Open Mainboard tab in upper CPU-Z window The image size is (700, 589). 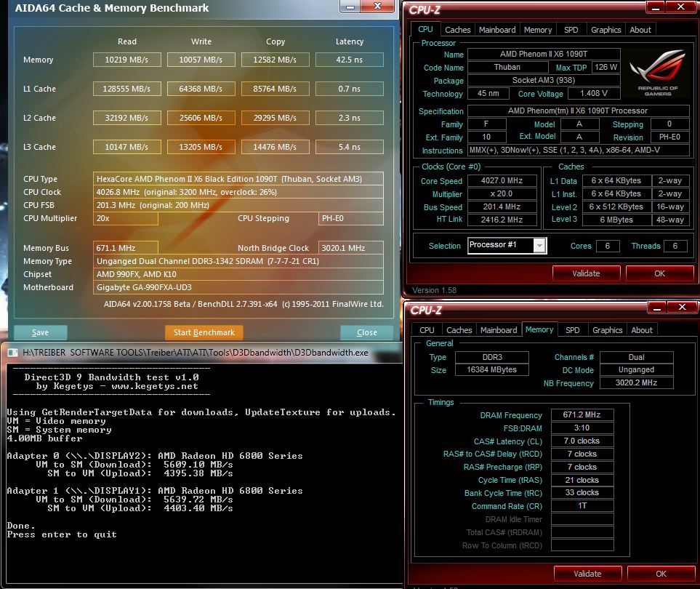[497, 30]
